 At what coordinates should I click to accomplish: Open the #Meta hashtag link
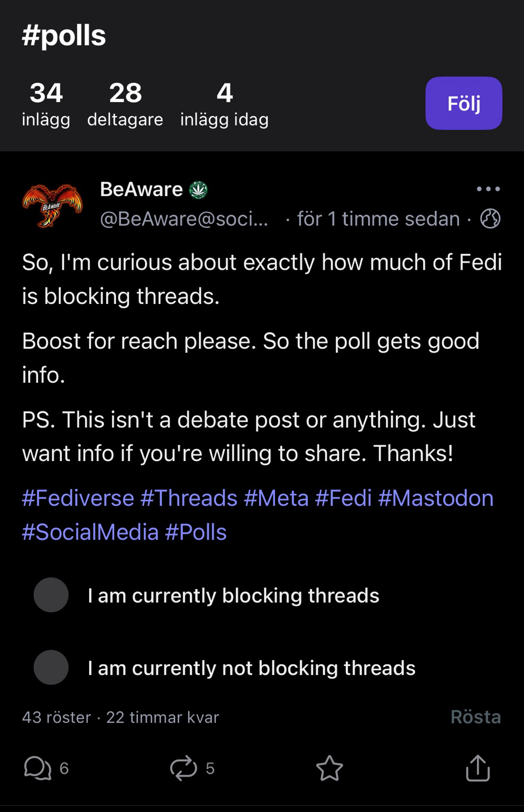[x=276, y=498]
